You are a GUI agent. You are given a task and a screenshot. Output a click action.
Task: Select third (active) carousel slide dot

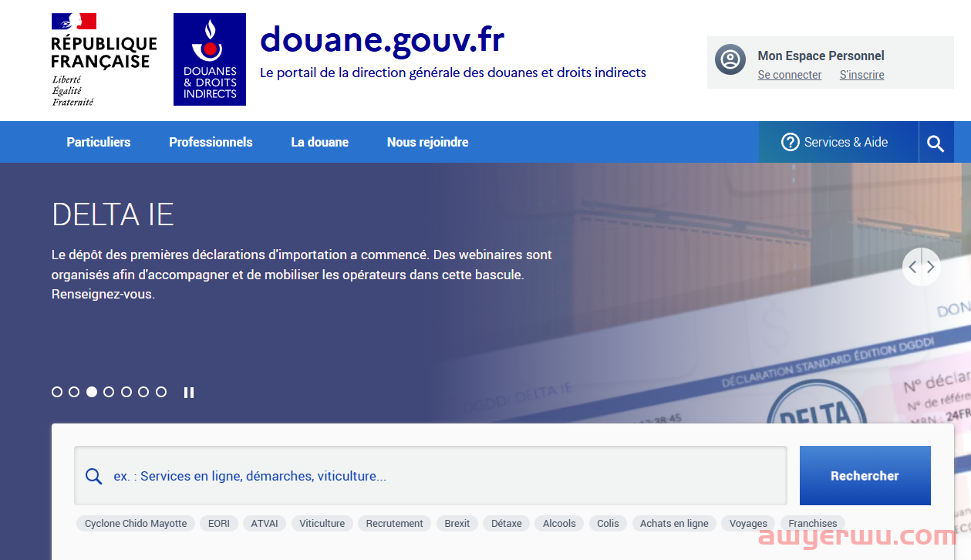point(92,392)
